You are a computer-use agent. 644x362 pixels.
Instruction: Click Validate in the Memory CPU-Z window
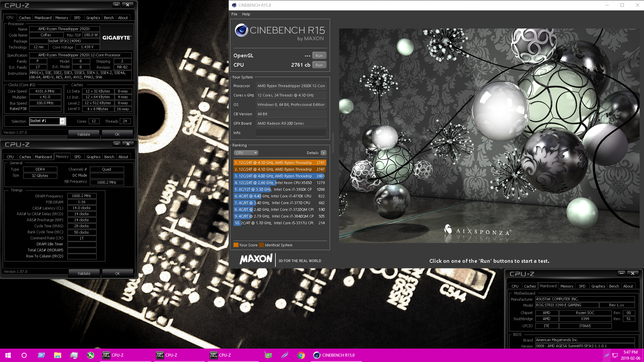click(x=84, y=274)
